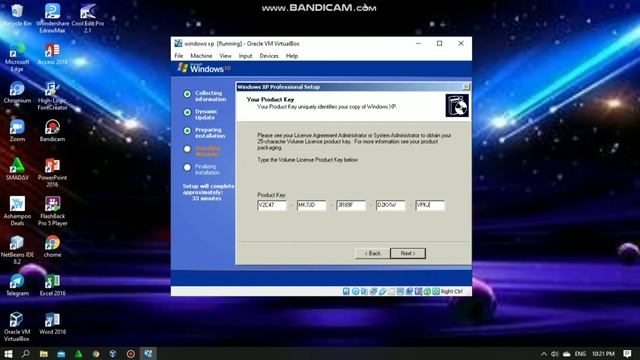Open Bandicam desktop icon

pyautogui.click(x=52, y=131)
